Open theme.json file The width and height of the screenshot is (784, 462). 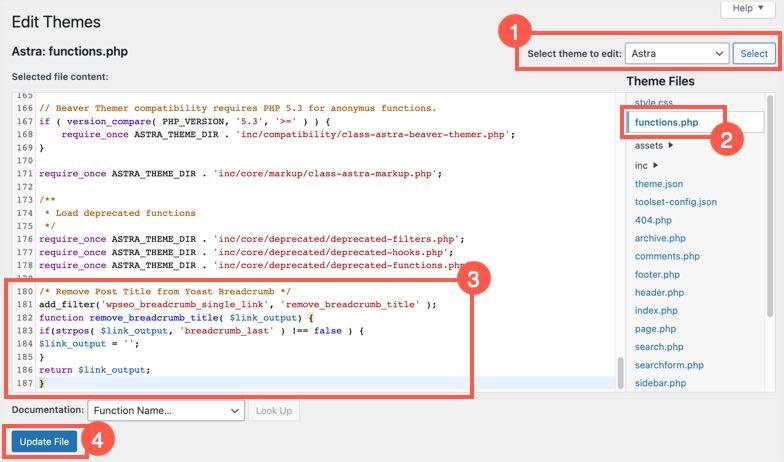[658, 184]
